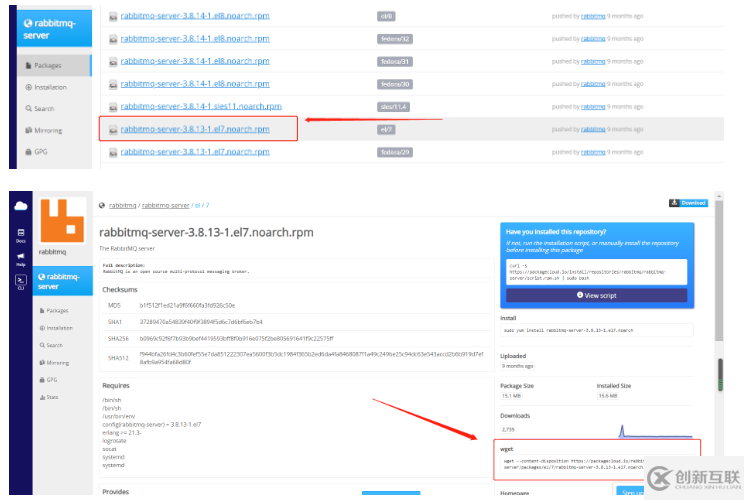Screen dimensions: 744x500
Task: Select the rabbitmq-server repository header in the detail page sidebar
Action: point(63,281)
